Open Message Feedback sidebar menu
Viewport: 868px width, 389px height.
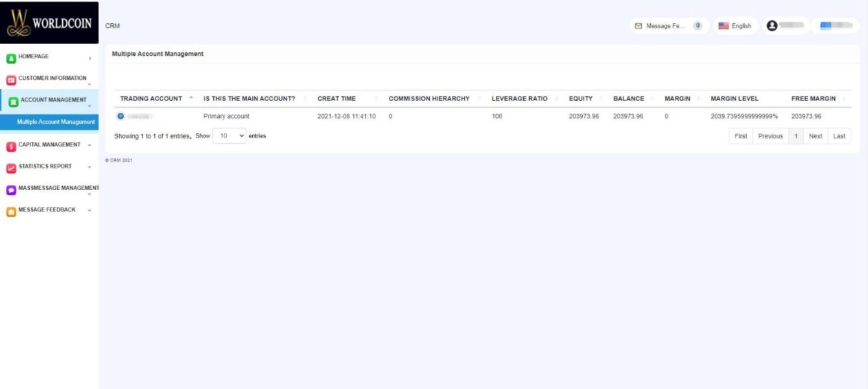pos(49,210)
